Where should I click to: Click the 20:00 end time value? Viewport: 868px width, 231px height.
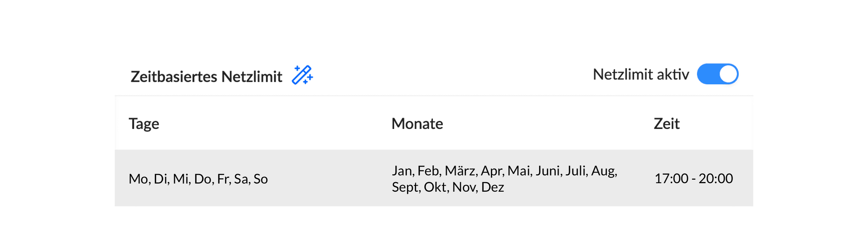click(715, 179)
